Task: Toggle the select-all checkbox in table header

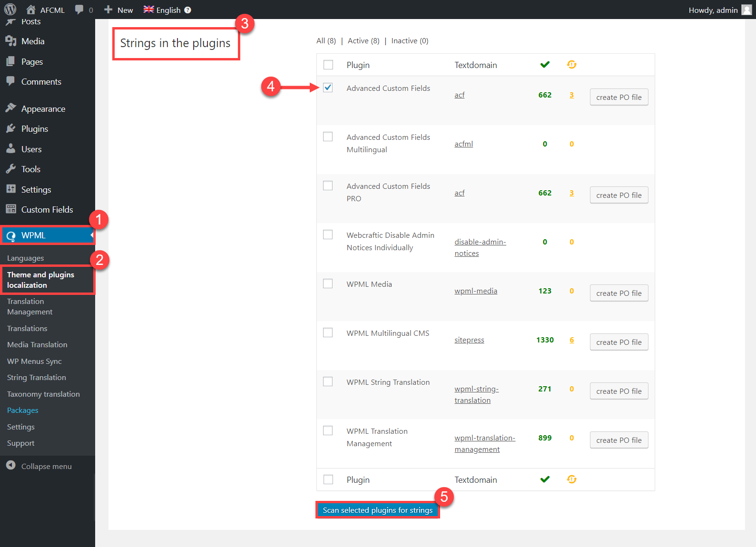Action: pos(328,65)
